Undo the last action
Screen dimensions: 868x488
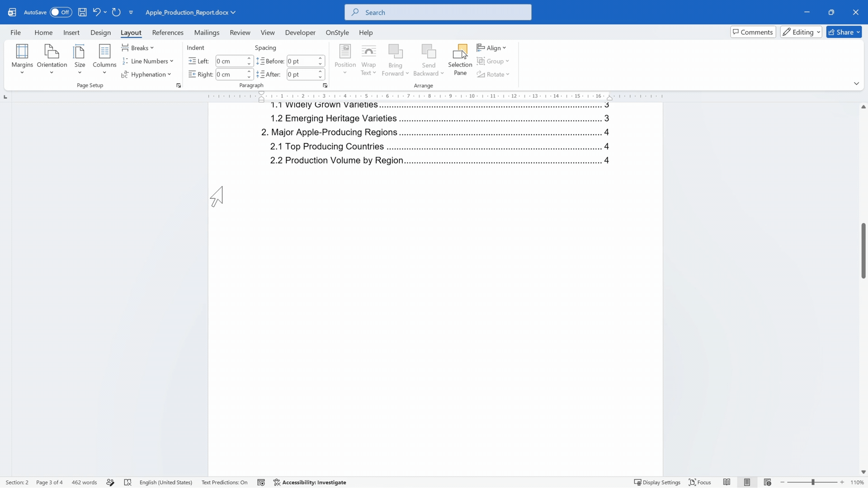96,12
